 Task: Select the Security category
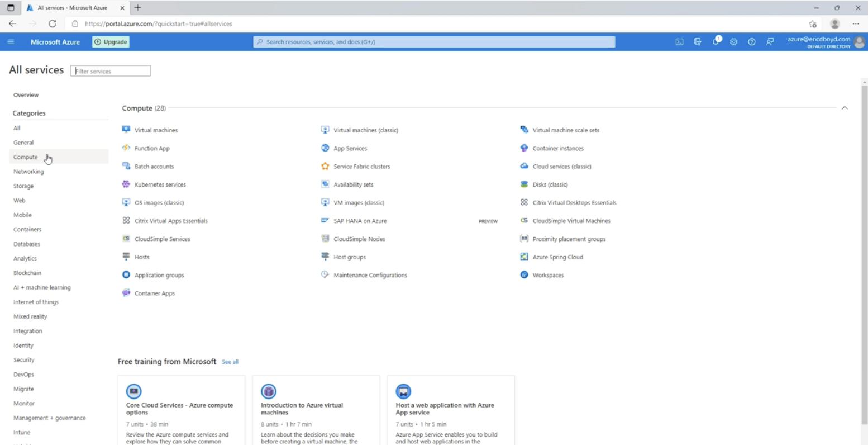pos(24,360)
